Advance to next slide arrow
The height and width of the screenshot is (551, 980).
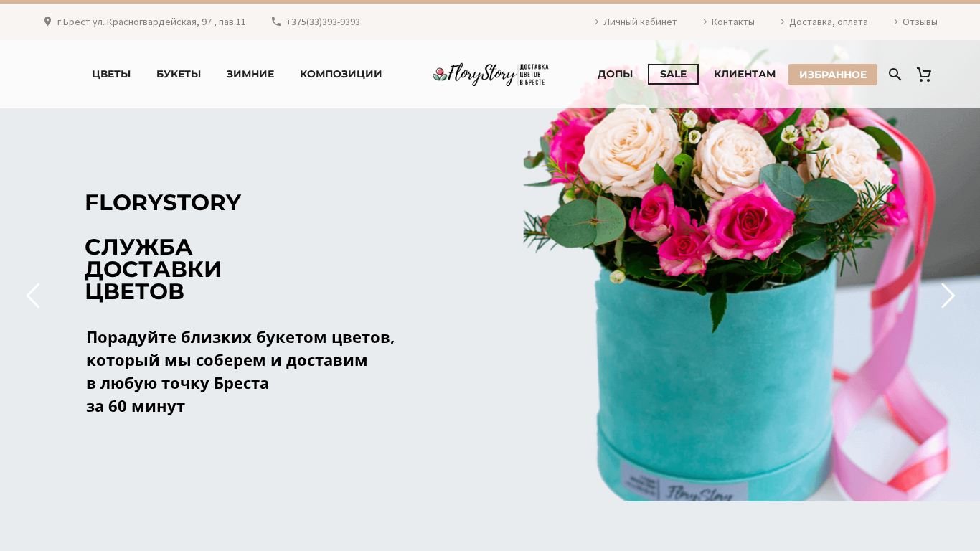pos(948,296)
